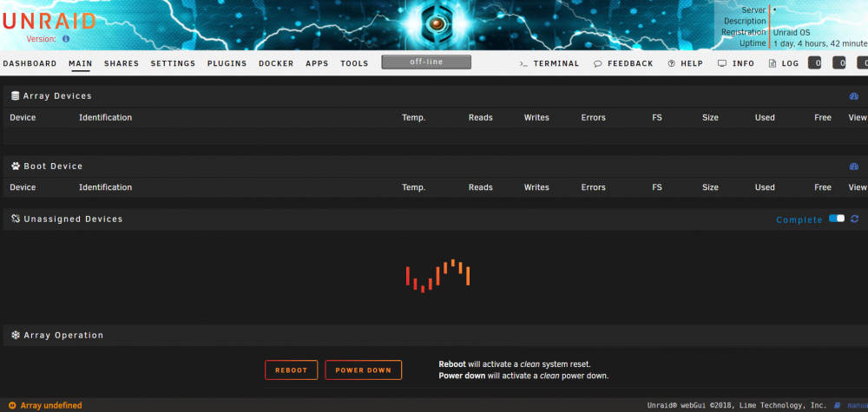The height and width of the screenshot is (412, 868).
Task: Click the Log document icon
Action: tap(773, 63)
